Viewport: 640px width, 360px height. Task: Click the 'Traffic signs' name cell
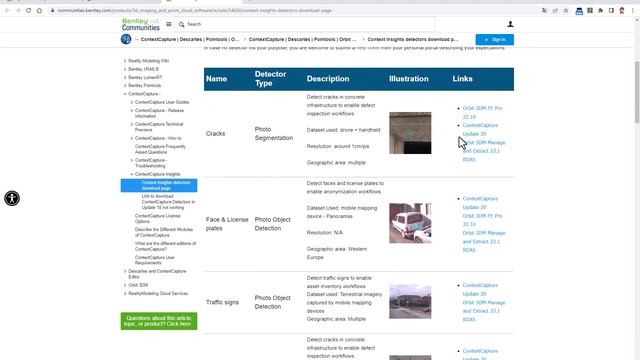pyautogui.click(x=222, y=302)
